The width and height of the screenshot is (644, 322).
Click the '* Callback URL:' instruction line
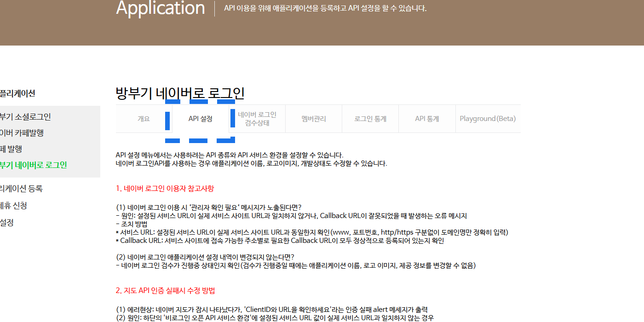coord(280,241)
